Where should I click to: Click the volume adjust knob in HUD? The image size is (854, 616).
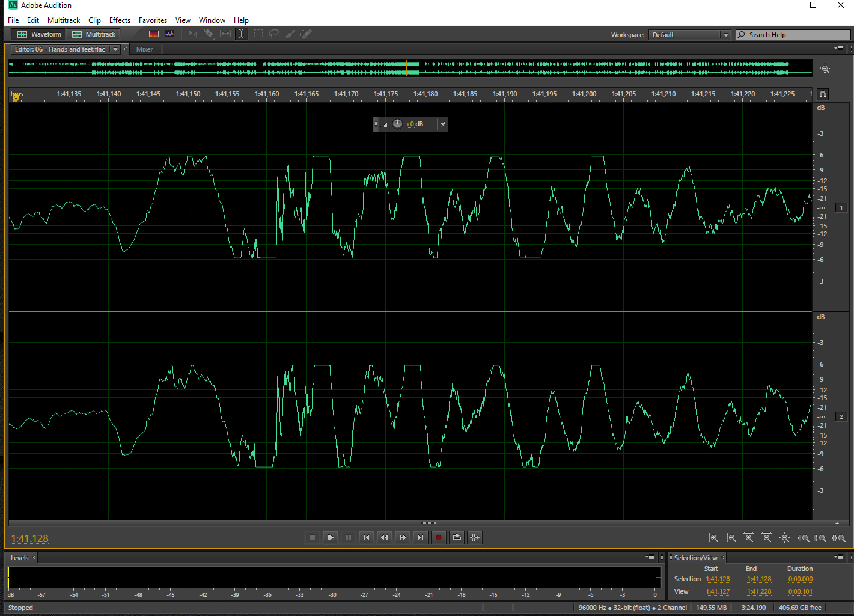point(398,124)
